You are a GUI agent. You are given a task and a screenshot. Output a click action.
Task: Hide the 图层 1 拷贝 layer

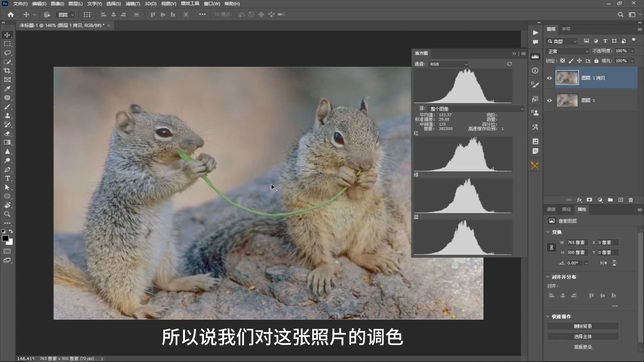pos(549,78)
